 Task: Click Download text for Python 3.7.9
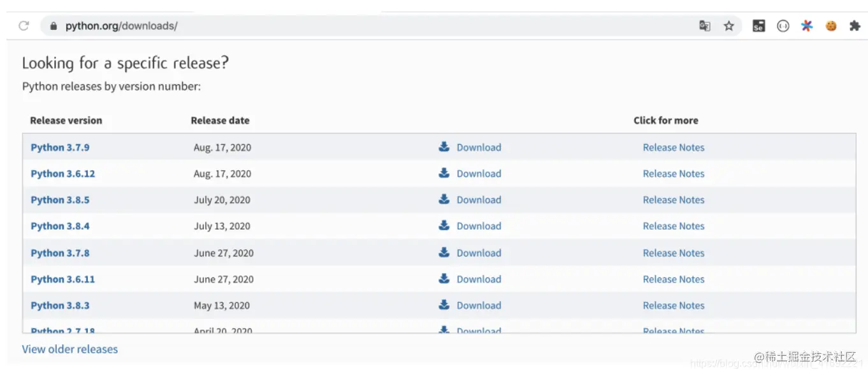point(479,147)
